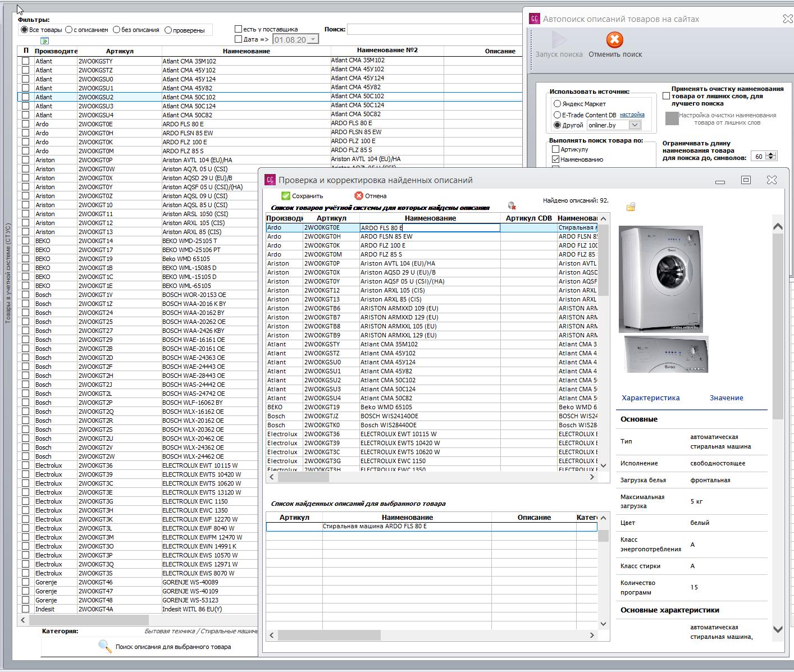
Task: Click the remove-description icon beside the found count
Action: tap(512, 206)
